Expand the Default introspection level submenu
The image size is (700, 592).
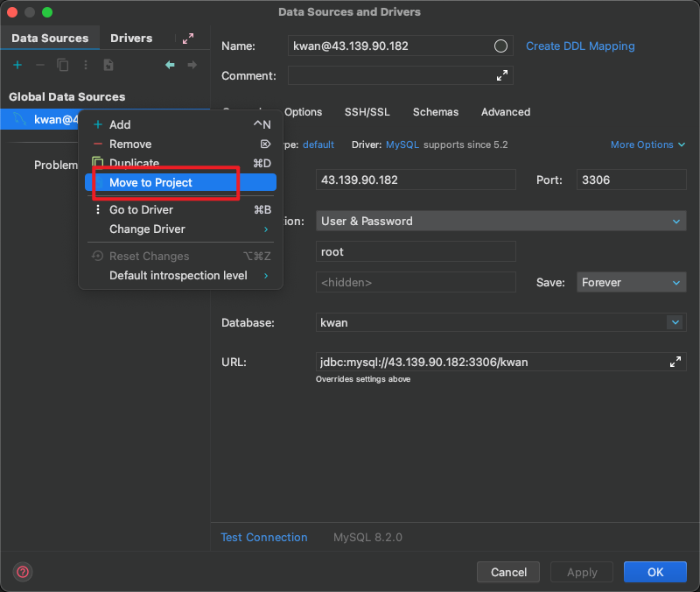pos(180,275)
